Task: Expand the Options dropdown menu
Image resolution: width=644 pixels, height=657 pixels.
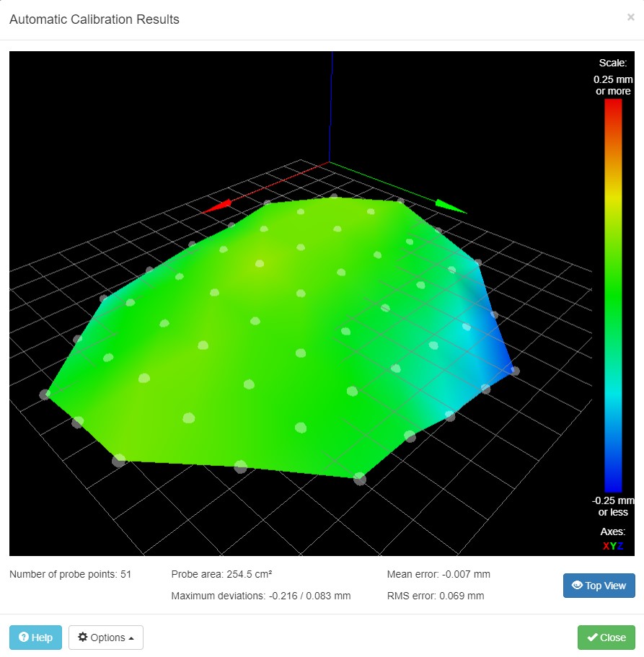Action: [x=106, y=638]
